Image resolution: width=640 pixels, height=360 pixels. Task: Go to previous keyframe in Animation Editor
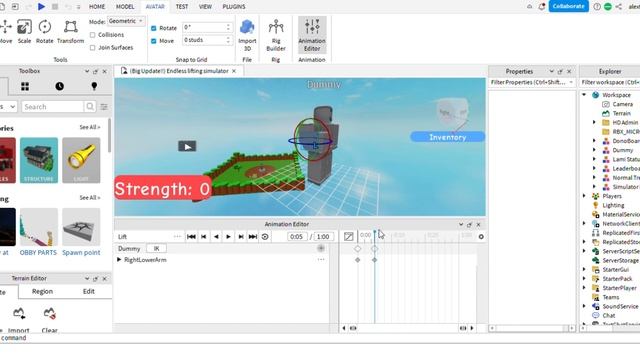tap(203, 237)
